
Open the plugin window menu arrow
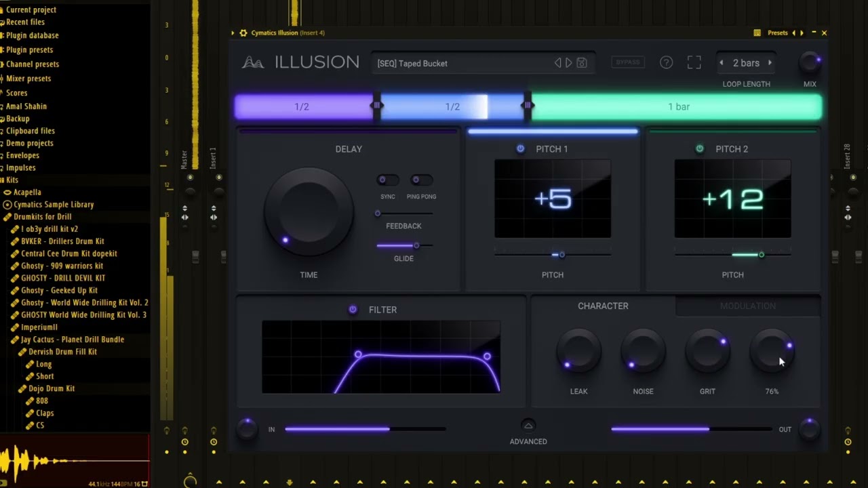click(x=233, y=33)
